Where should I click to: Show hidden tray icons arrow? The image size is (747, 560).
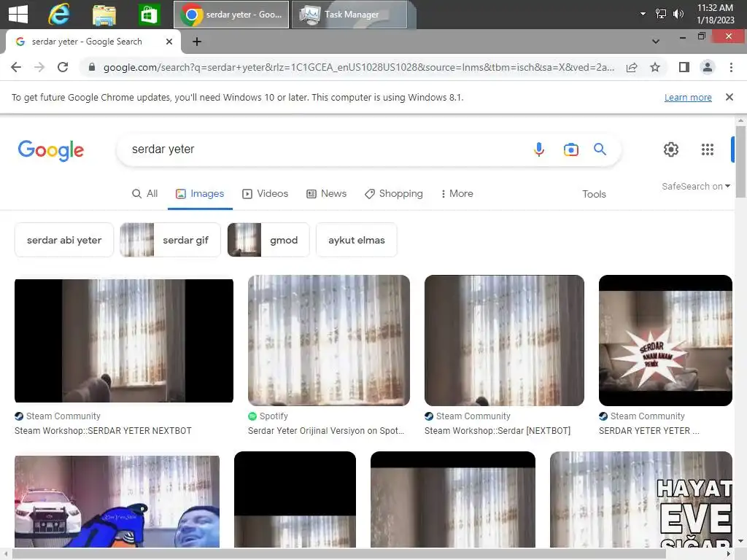click(643, 14)
